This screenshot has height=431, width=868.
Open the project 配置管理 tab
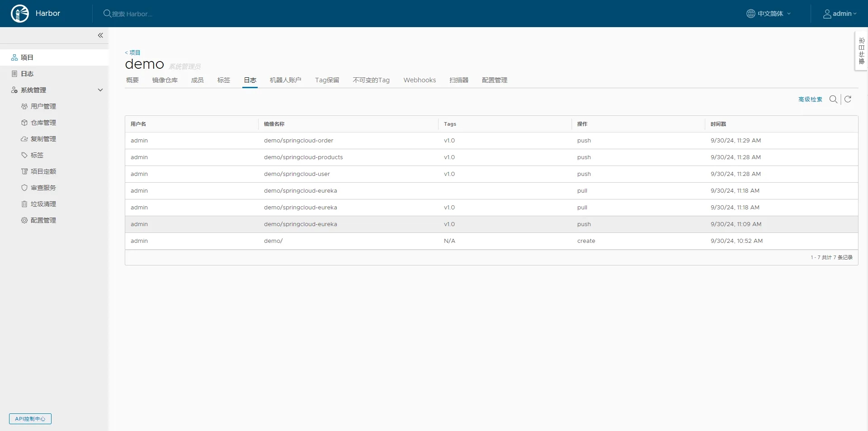tap(495, 80)
